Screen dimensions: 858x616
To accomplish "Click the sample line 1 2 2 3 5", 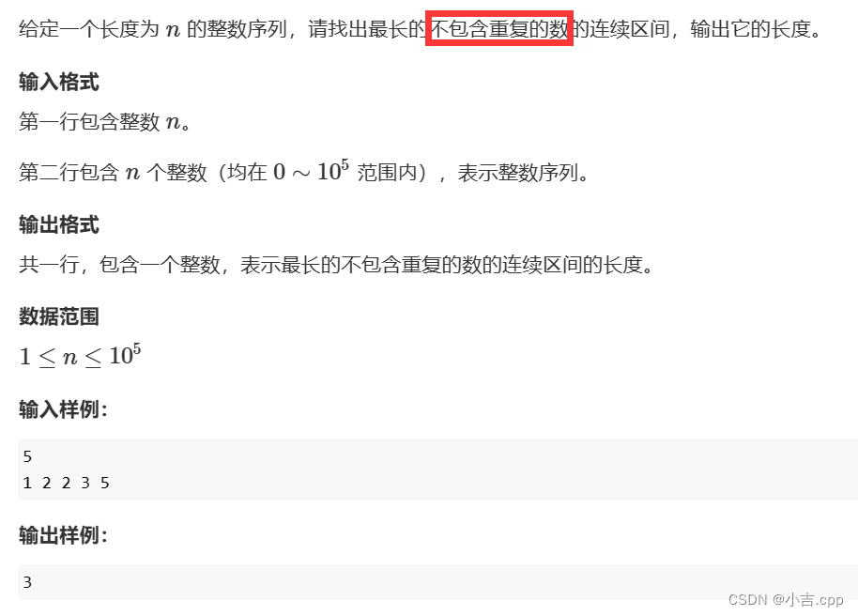I will pyautogui.click(x=67, y=483).
